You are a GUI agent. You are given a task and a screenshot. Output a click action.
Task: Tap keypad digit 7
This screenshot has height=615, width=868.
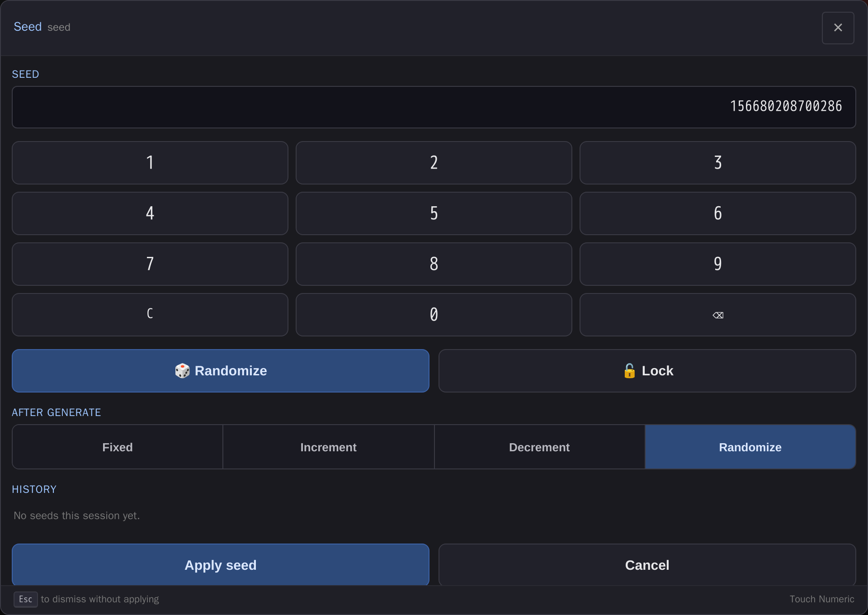point(150,264)
